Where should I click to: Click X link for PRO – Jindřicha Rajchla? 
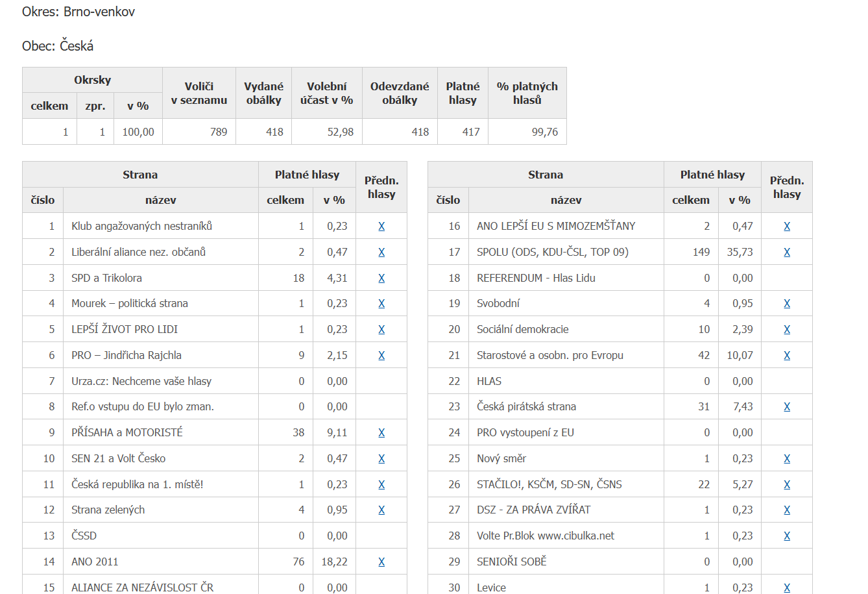click(381, 355)
